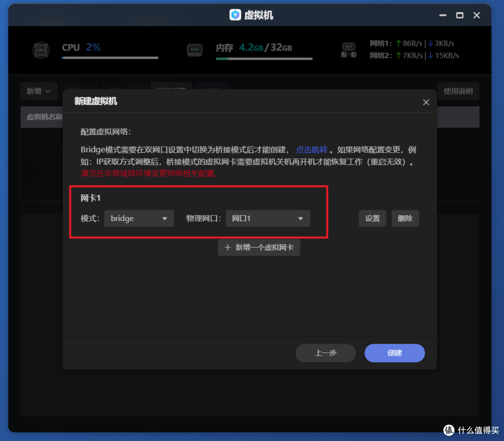This screenshot has width=504, height=441.
Task: Click the NET network icon
Action: click(x=349, y=50)
